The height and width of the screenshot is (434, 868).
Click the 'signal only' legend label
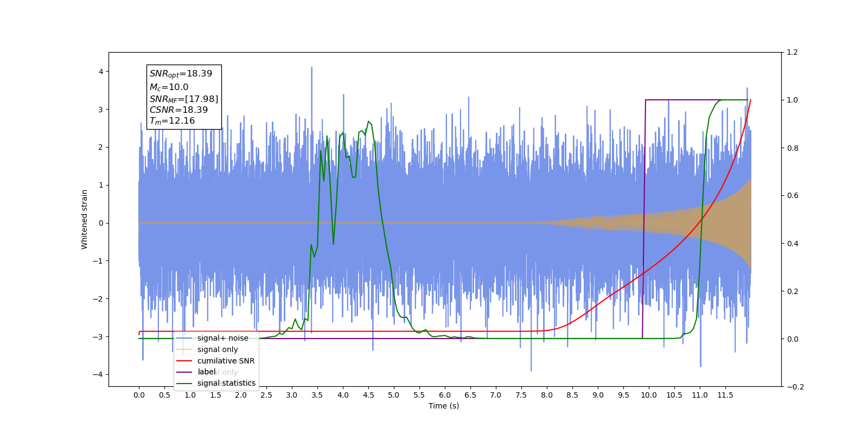pyautogui.click(x=218, y=349)
